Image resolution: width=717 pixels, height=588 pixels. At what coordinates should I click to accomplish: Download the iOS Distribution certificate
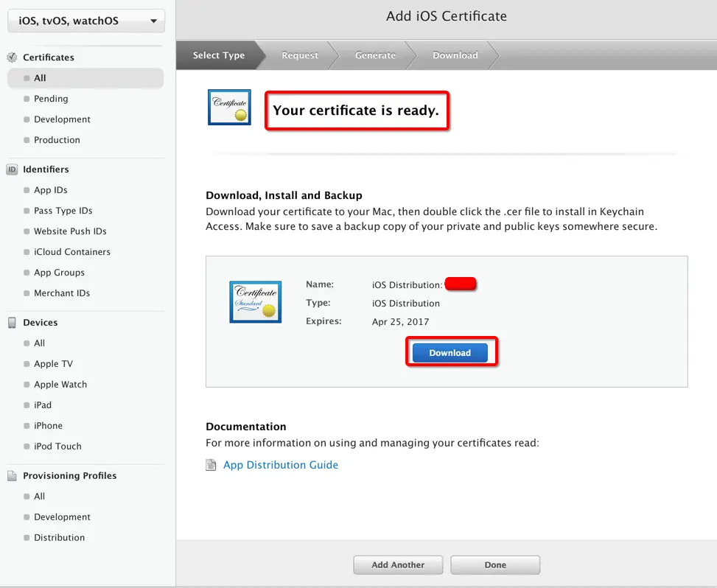pyautogui.click(x=450, y=353)
